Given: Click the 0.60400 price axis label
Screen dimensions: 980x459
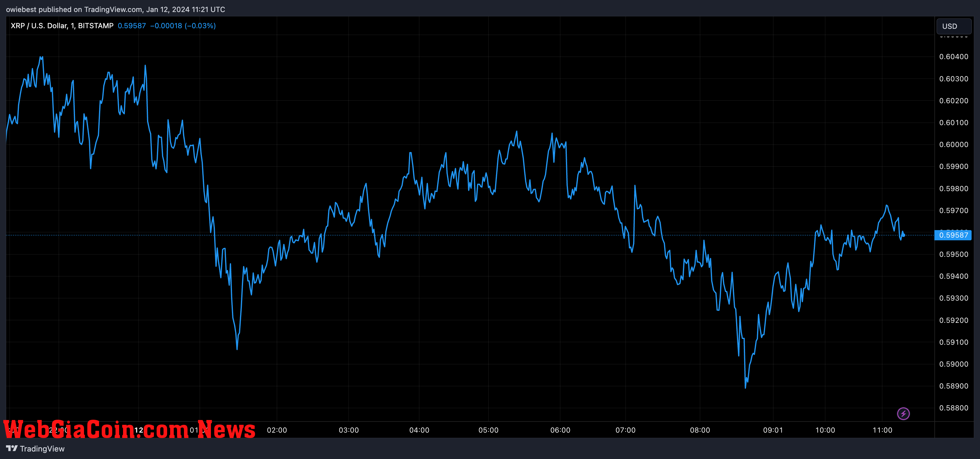Looking at the screenshot, I should click(954, 57).
